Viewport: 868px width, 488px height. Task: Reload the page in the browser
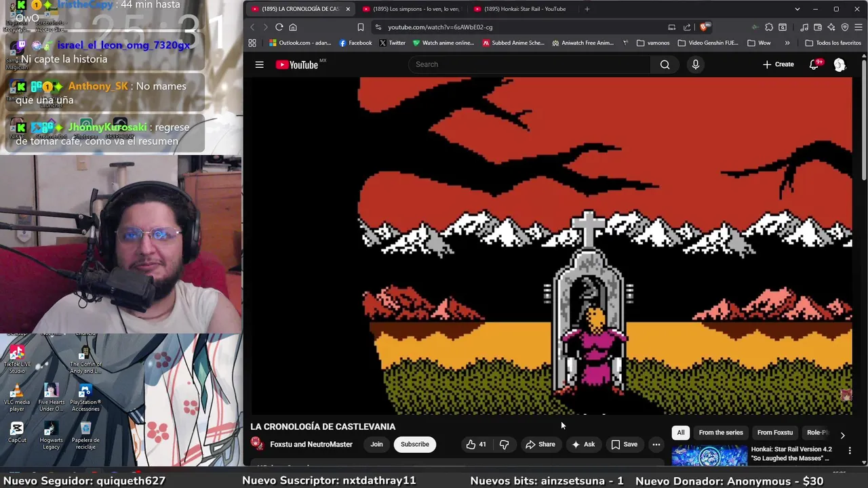coord(279,27)
